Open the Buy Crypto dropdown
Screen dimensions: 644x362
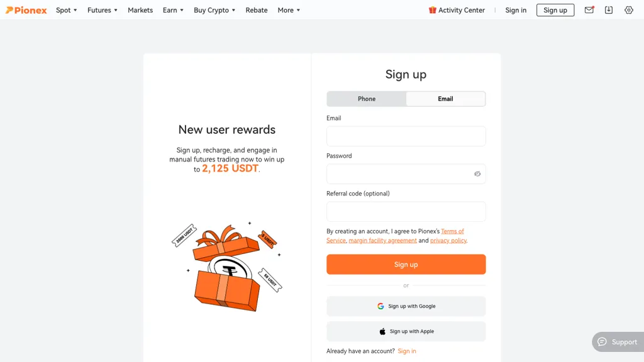(x=214, y=10)
